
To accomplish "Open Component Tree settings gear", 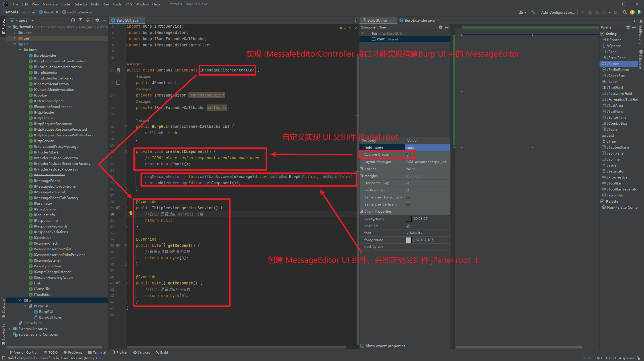I will [x=441, y=27].
